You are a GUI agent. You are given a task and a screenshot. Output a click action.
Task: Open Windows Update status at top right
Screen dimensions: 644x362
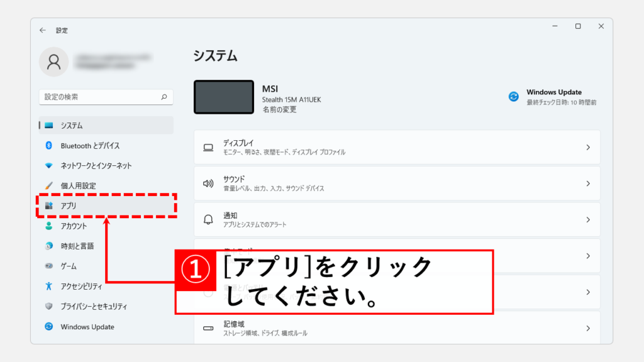[552, 97]
